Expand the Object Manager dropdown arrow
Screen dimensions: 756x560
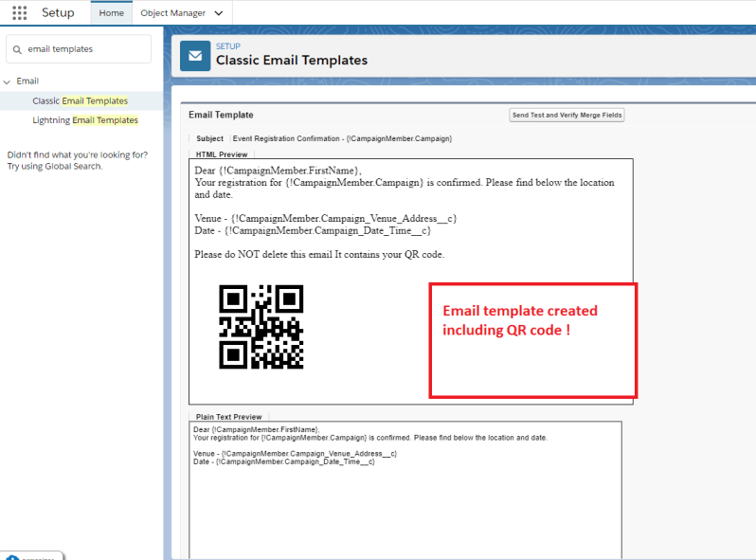click(219, 13)
